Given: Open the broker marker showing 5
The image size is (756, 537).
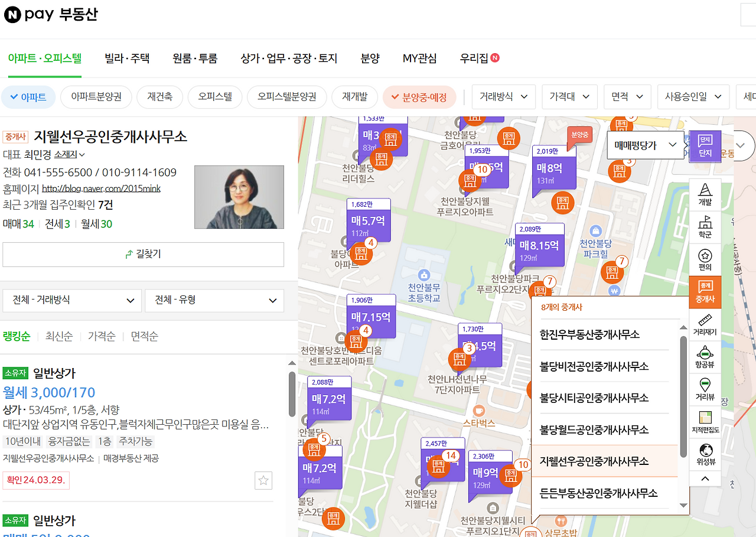Looking at the screenshot, I should [x=314, y=450].
